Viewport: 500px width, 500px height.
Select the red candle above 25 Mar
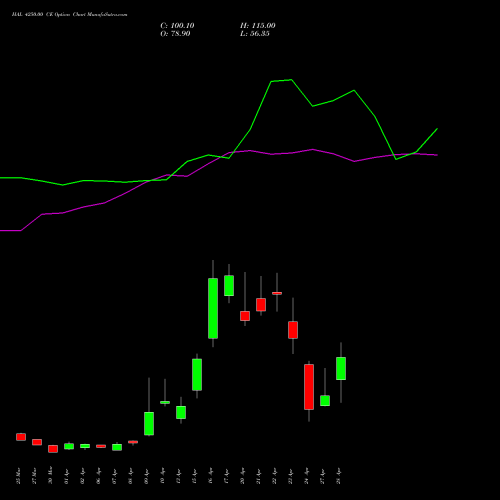click(x=21, y=437)
